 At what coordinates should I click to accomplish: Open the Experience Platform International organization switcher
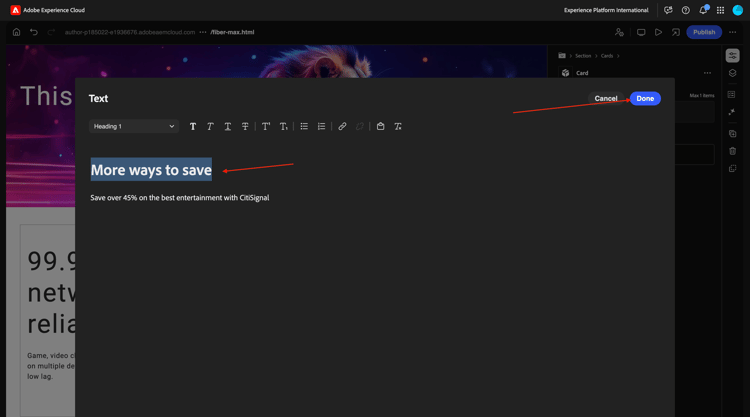click(606, 10)
